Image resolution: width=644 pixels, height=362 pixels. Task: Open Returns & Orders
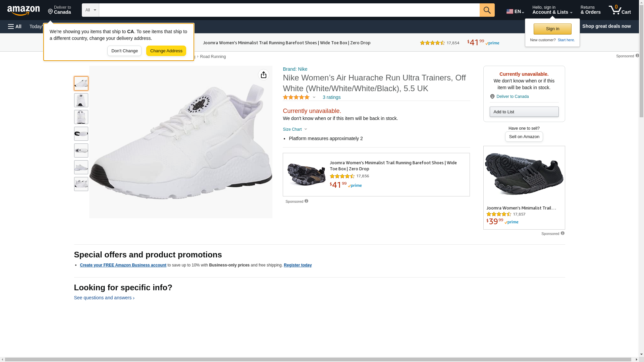click(x=590, y=10)
